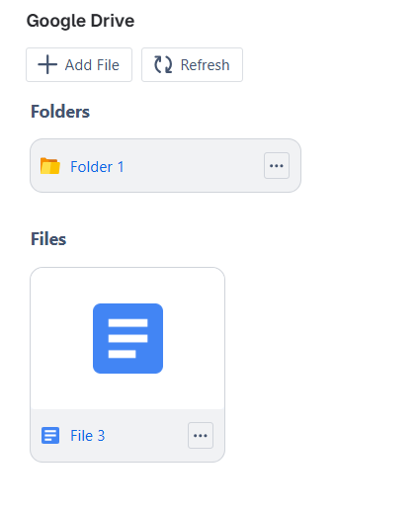The image size is (420, 512).
Task: Click the three-dot icon on Folder 1
Action: pos(277,166)
